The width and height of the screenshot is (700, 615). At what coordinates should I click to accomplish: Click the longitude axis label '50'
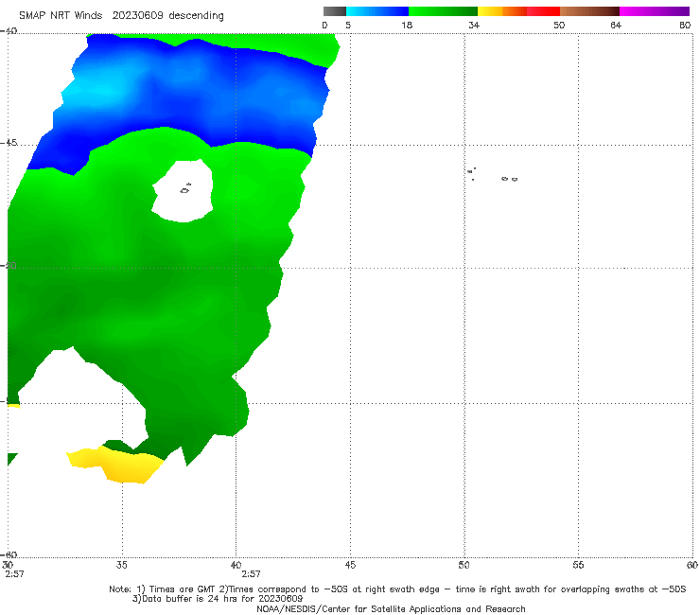click(x=464, y=565)
